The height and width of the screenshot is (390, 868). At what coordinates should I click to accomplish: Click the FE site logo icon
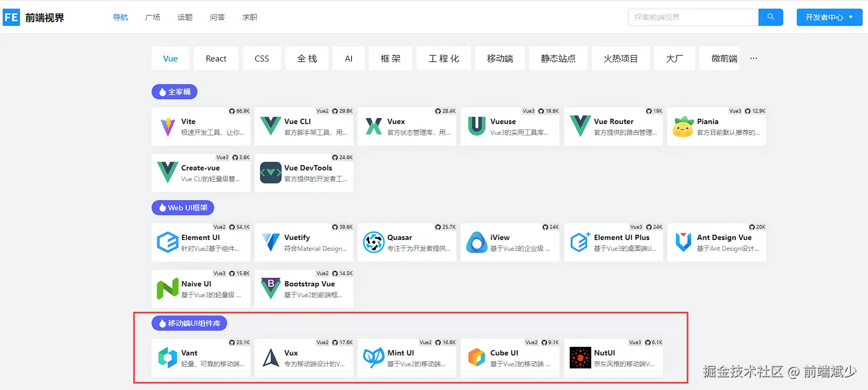pyautogui.click(x=11, y=17)
